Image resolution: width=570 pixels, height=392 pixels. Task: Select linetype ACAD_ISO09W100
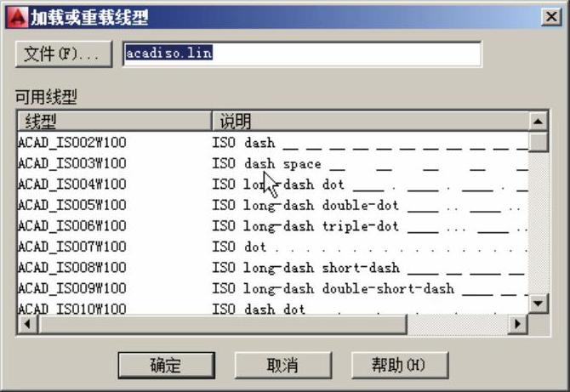[x=72, y=288]
